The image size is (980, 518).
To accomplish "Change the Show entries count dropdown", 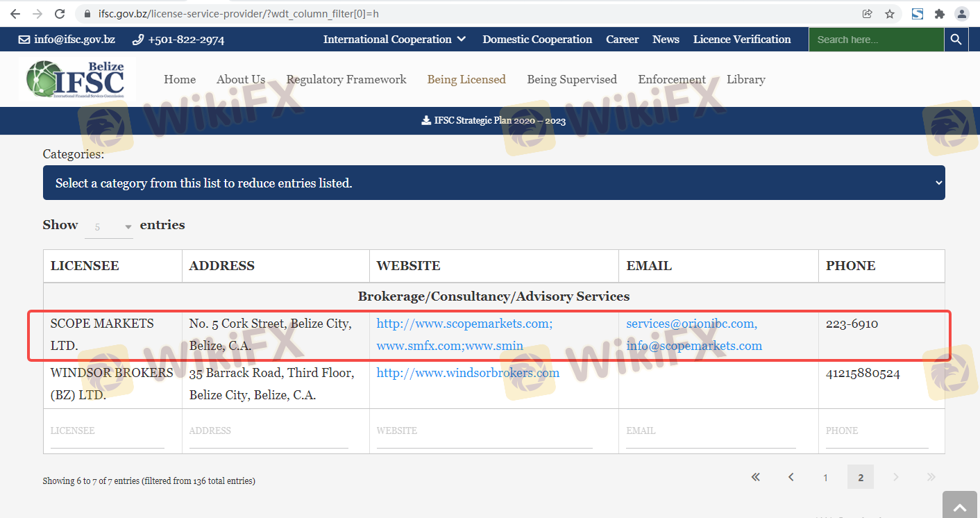I will (x=109, y=226).
